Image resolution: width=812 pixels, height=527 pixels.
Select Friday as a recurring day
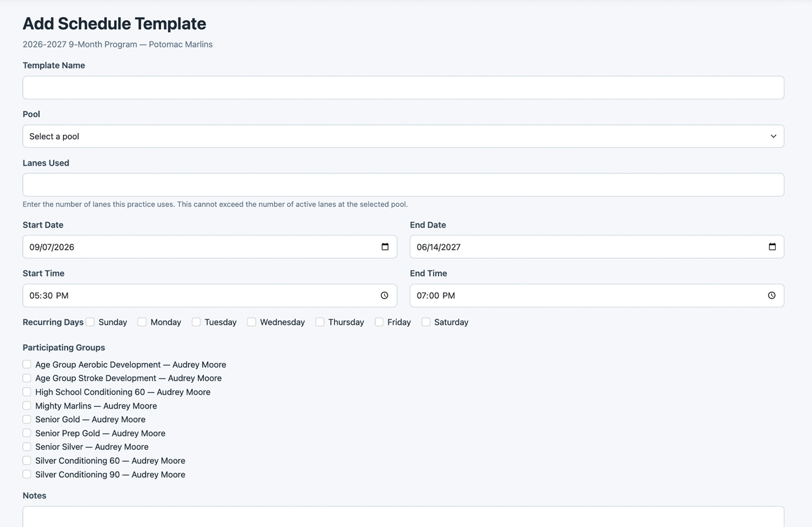(379, 322)
